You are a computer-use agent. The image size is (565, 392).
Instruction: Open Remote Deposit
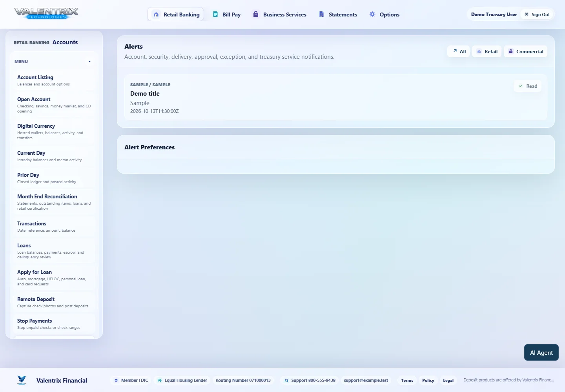tap(54, 302)
